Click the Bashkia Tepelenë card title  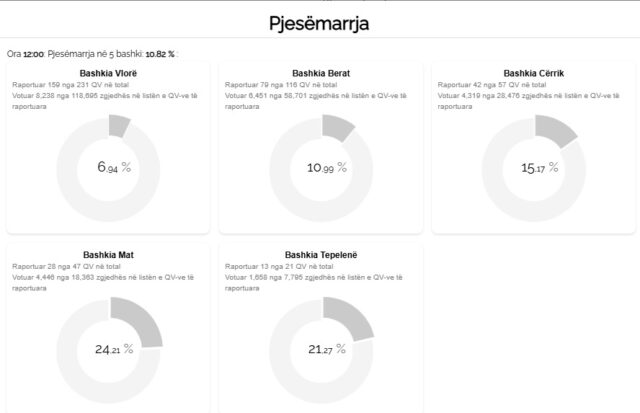click(321, 255)
